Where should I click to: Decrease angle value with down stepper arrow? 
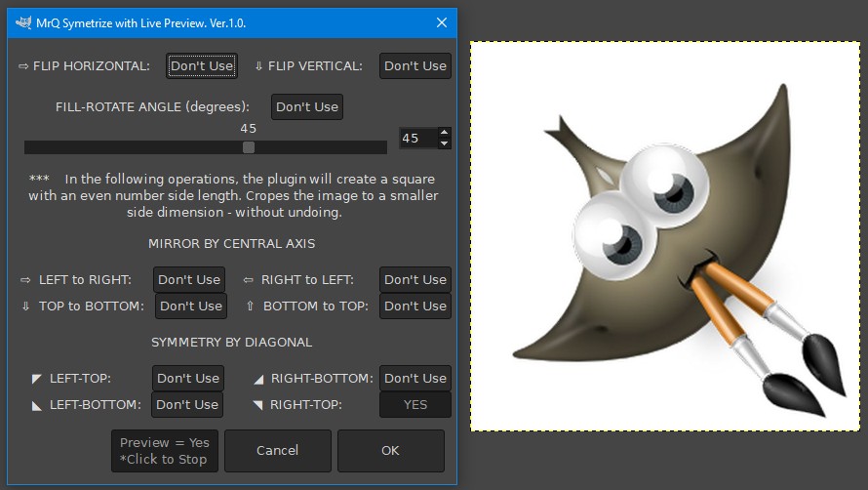point(444,143)
